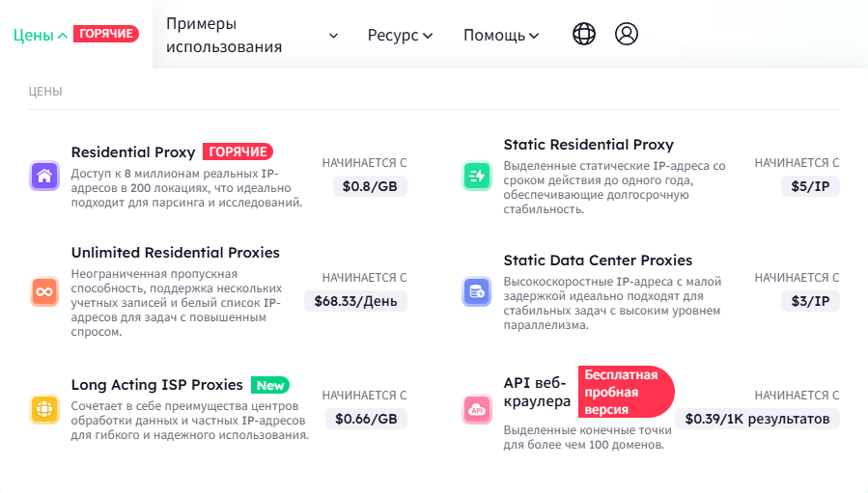This screenshot has height=493, width=868.
Task: Open the Помощь menu
Action: [501, 36]
